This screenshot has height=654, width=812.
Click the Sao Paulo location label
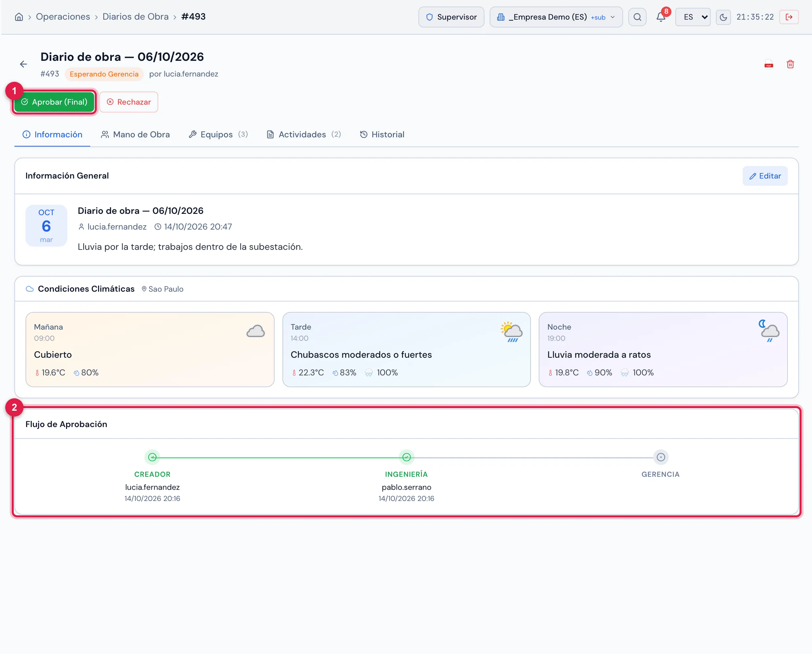click(x=162, y=289)
